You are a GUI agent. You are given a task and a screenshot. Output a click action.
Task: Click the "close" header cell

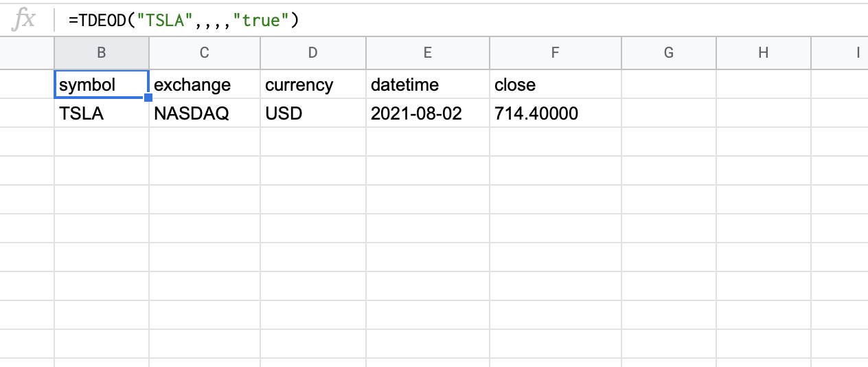tap(555, 85)
